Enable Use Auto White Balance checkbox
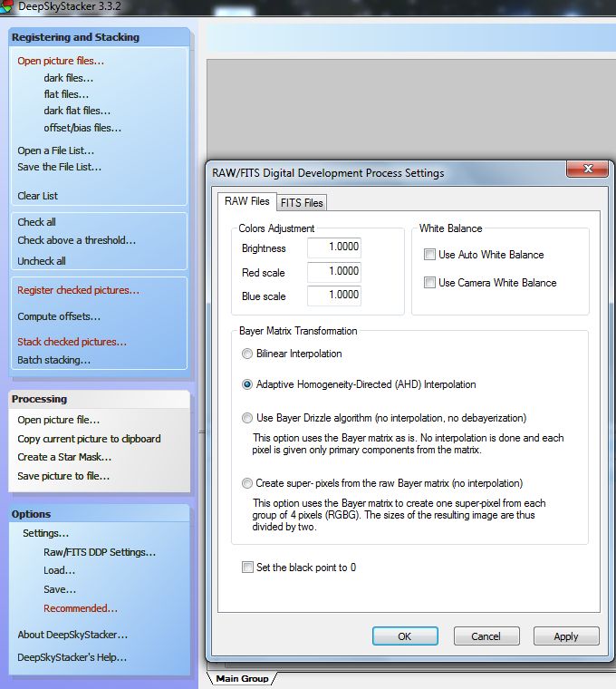This screenshot has height=689, width=616. [429, 255]
